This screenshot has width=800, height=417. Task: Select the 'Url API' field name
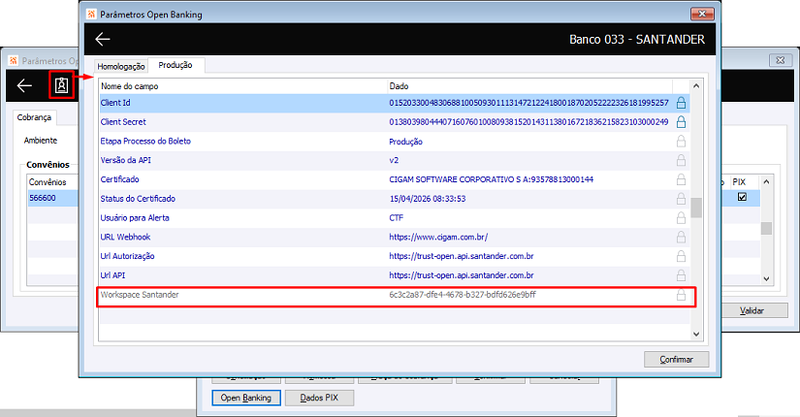point(113,275)
